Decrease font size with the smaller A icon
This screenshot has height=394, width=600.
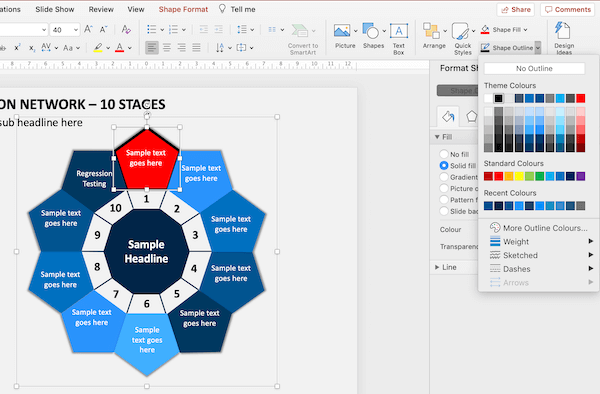pos(103,29)
